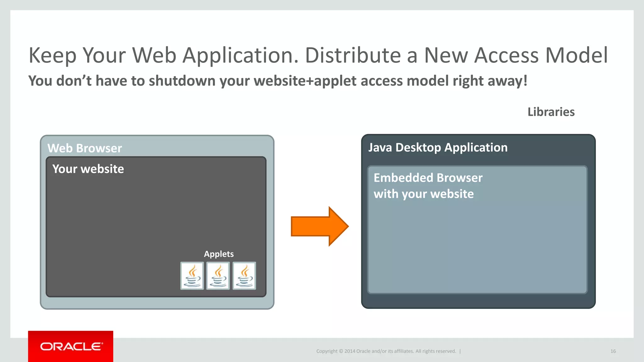Click the 'with your website' text line
This screenshot has height=362, width=644.
pos(423,194)
